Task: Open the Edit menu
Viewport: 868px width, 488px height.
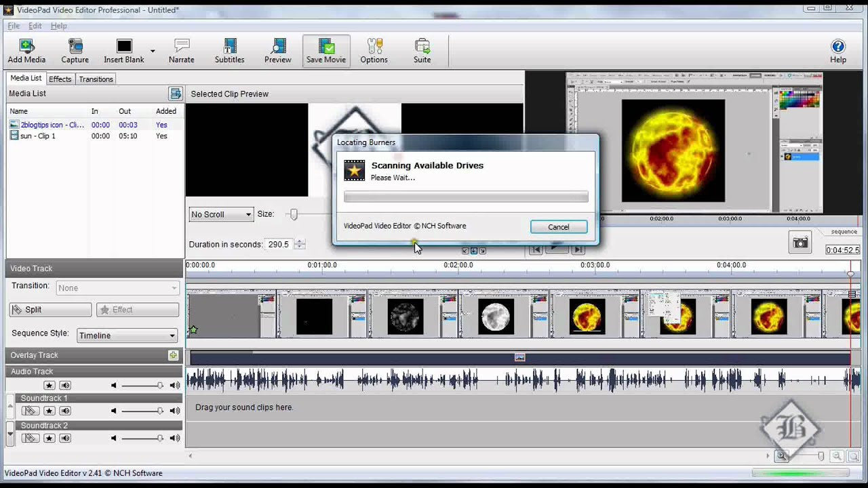Action: pos(35,26)
